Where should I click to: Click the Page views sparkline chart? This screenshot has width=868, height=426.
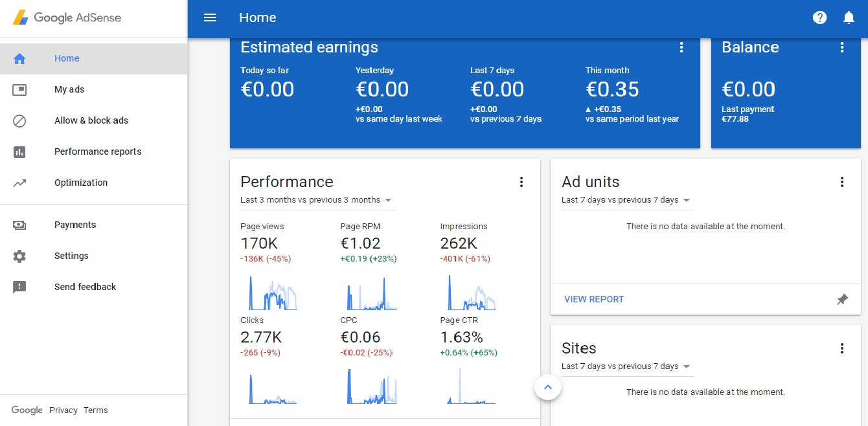pyautogui.click(x=273, y=293)
